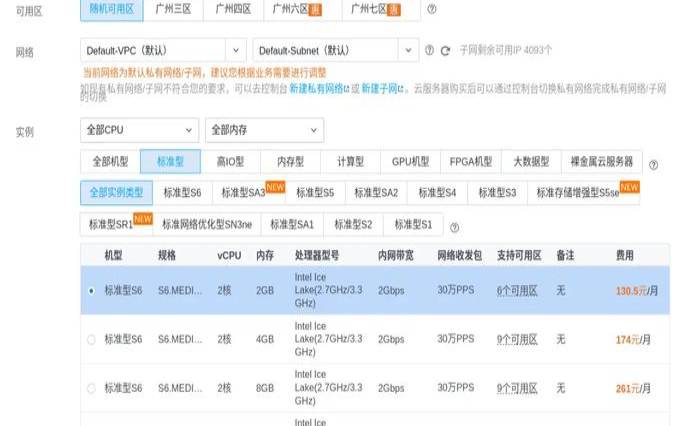Click 6个可用区 in the 2GB row
Viewport: 683px width, 426px height.
point(517,291)
